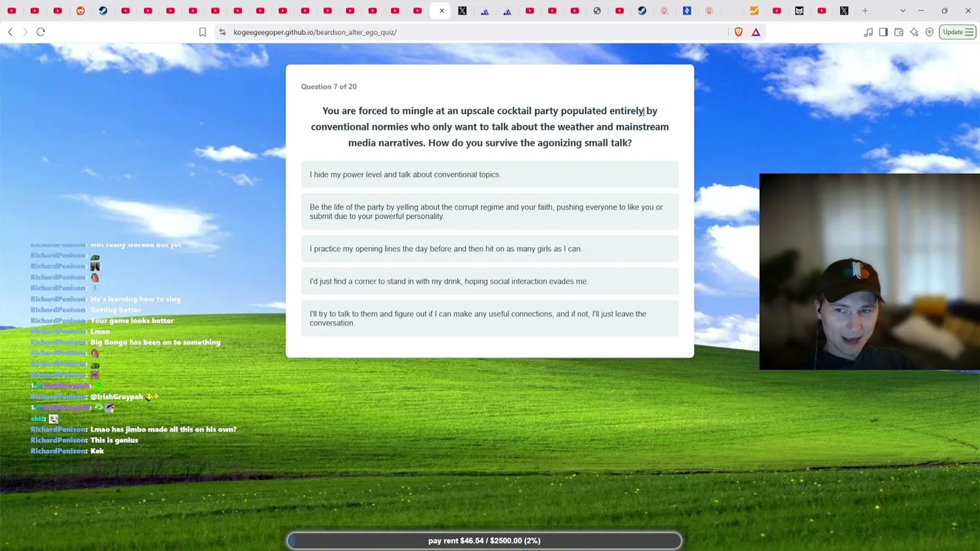Switch to the globe icon tab
Image resolution: width=980 pixels, height=551 pixels.
[597, 11]
